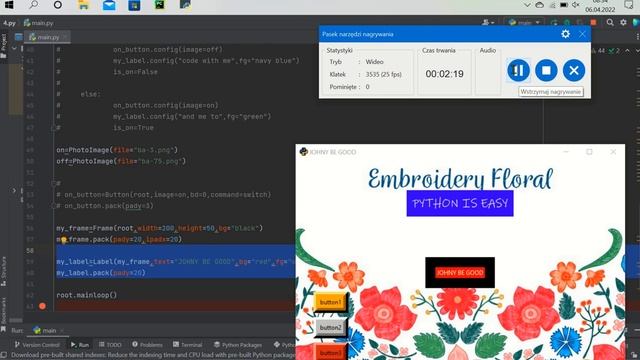Open File Explorer from the taskbar

coord(83,5)
